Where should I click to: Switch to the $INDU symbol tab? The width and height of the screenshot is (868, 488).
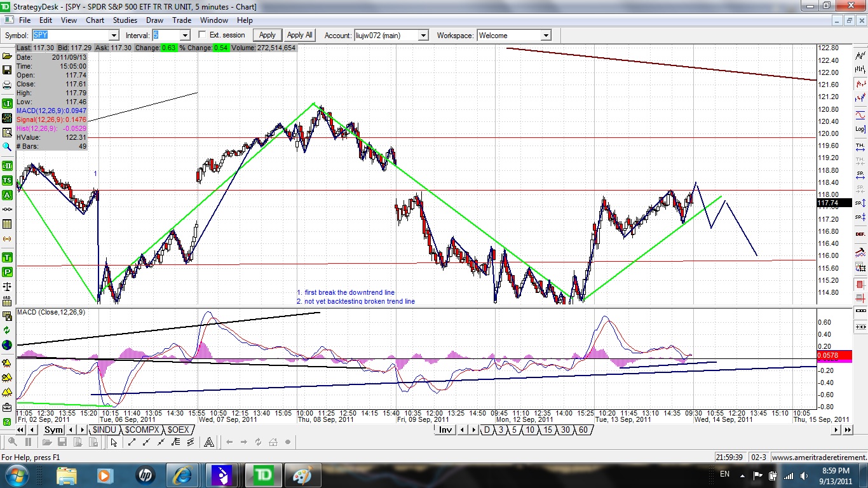(x=105, y=430)
